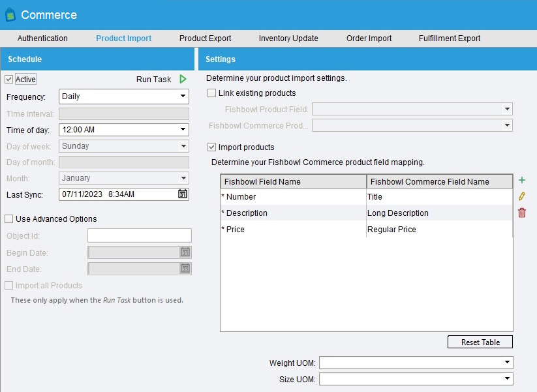
Task: Enable Link existing products
Action: pyautogui.click(x=211, y=93)
